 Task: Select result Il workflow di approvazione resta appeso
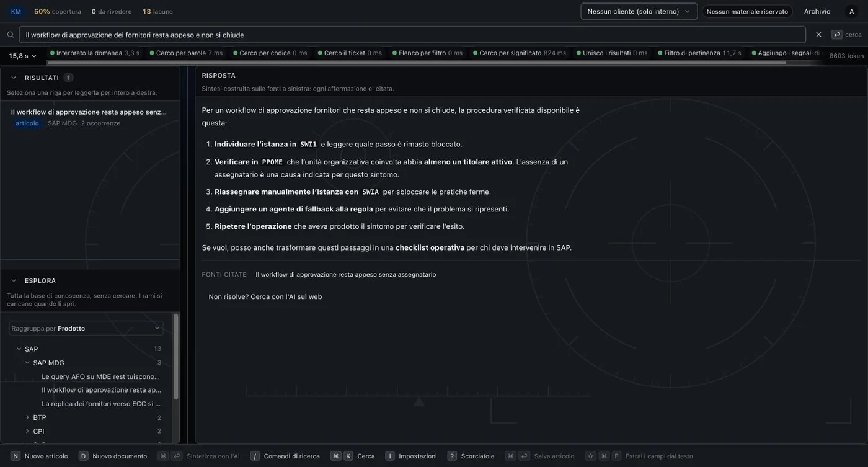point(90,117)
